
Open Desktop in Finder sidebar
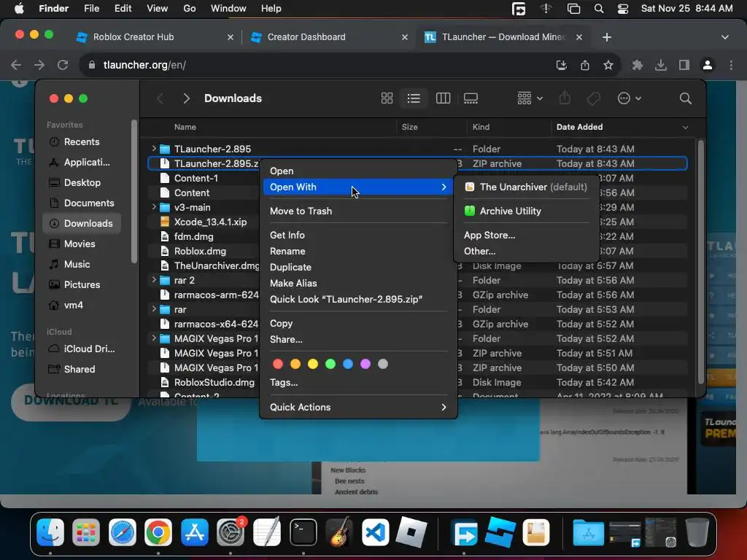click(82, 183)
